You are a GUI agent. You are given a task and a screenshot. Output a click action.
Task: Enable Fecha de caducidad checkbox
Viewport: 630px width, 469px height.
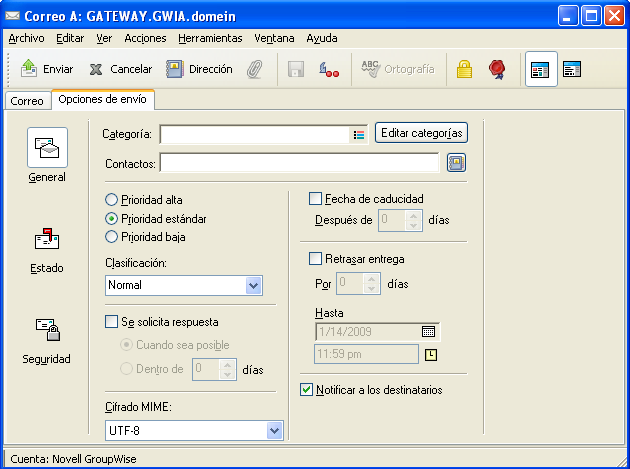pyautogui.click(x=315, y=199)
